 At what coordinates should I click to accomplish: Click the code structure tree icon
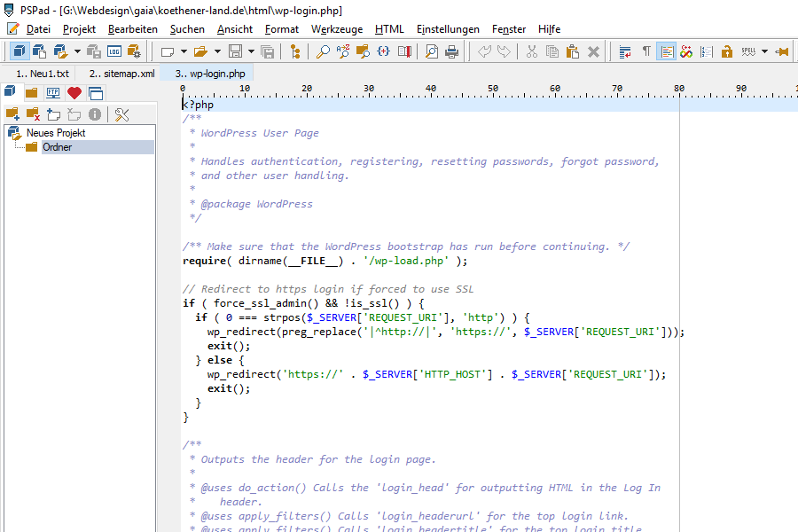tap(295, 51)
